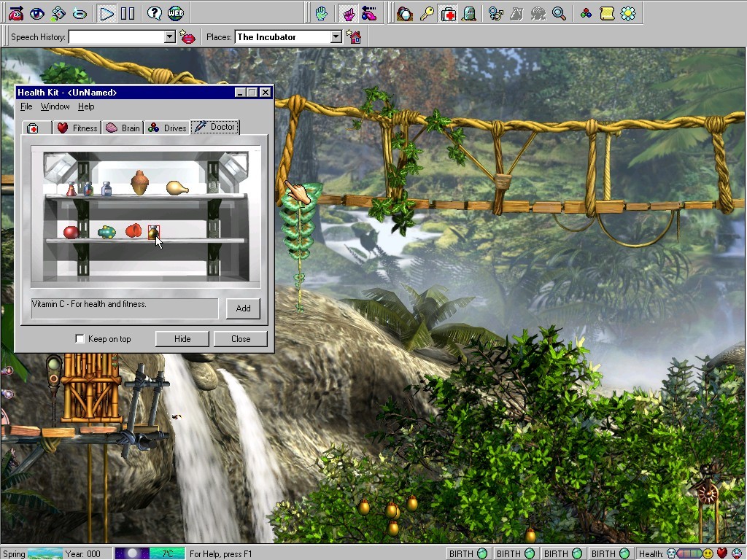Click the skull icon beside Health
Viewport: 747px width, 560px height.
tap(672, 554)
